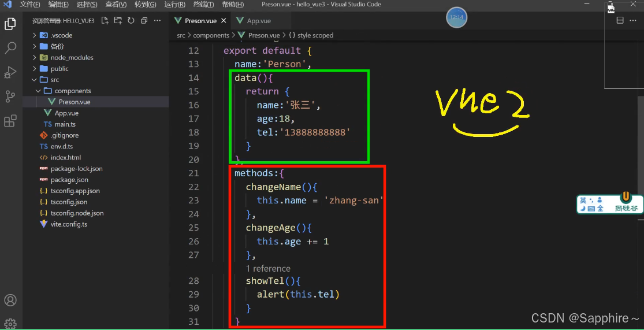Click New File icon in explorer header
Screen dimensions: 644x330
[105, 21]
